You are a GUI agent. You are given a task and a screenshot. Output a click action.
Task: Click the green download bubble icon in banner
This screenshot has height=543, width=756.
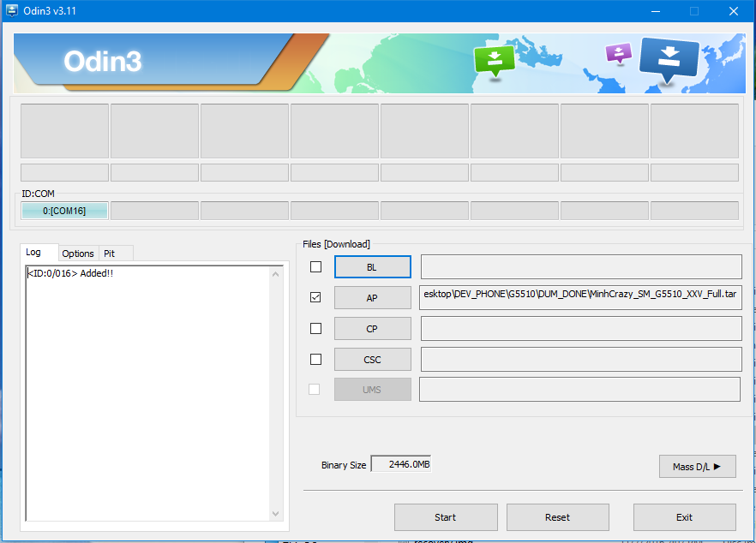click(495, 61)
